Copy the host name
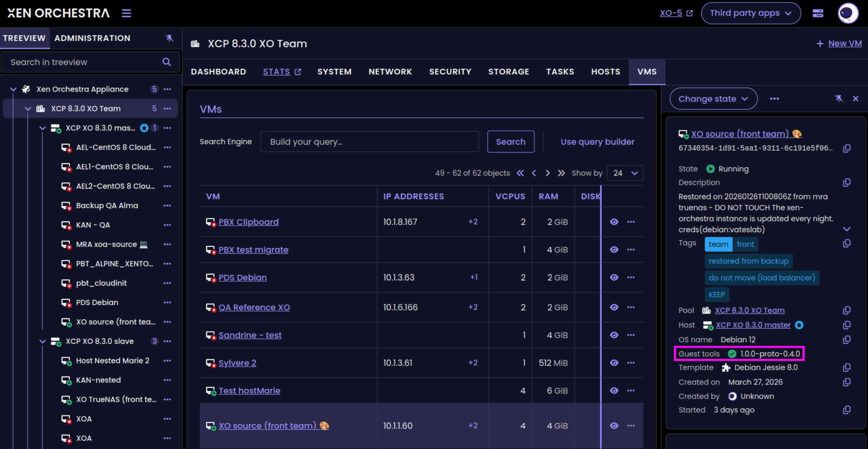 [847, 325]
